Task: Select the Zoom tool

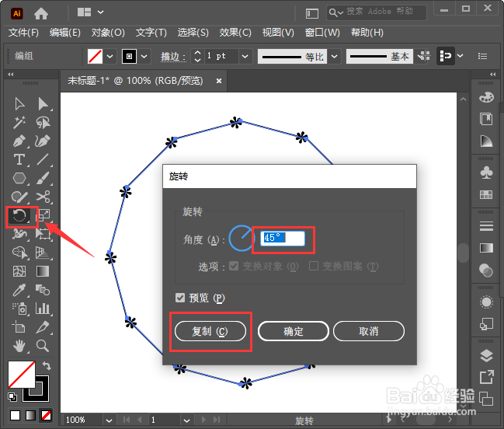Action: click(x=43, y=346)
